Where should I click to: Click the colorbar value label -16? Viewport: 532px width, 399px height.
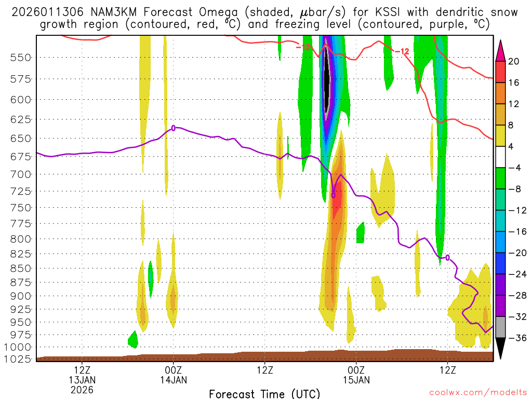[517, 232]
